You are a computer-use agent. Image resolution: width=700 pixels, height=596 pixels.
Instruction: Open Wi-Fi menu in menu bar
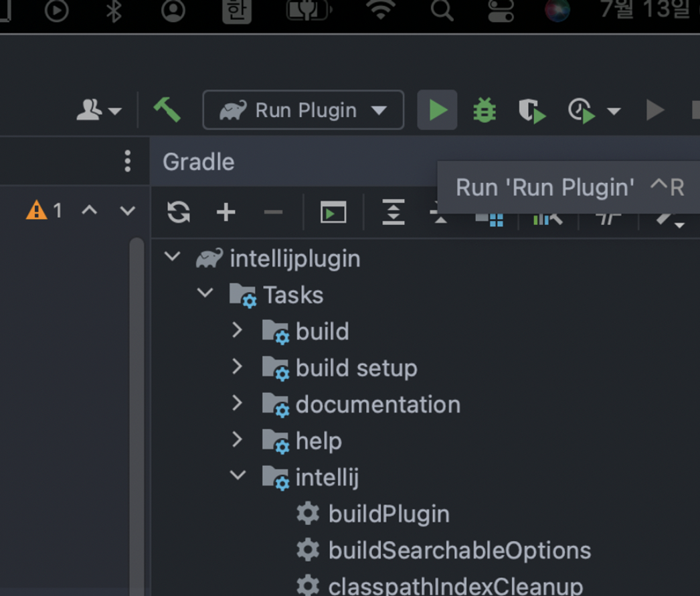[x=380, y=10]
